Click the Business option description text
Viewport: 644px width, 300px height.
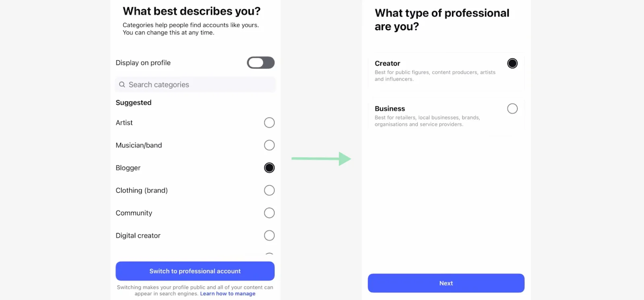point(427,121)
